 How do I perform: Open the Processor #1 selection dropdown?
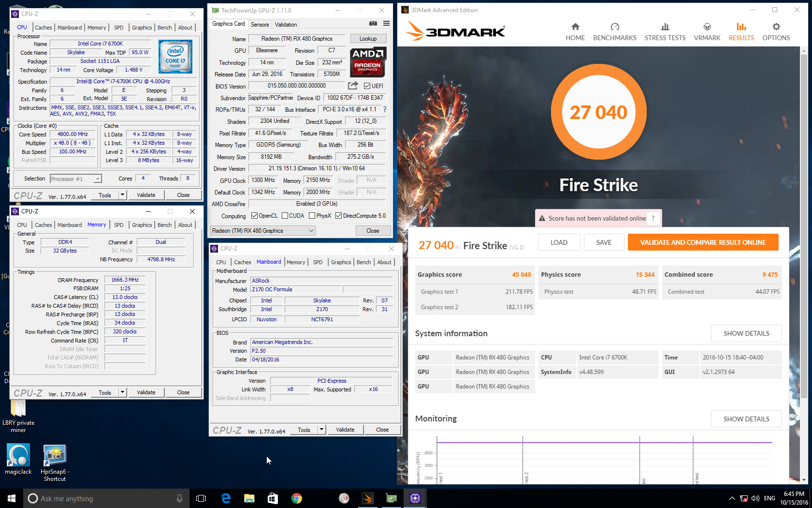point(76,179)
